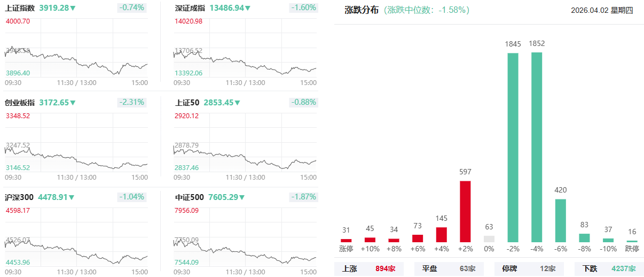
Task: Select the red +2% bar with 597
Action: point(465,211)
